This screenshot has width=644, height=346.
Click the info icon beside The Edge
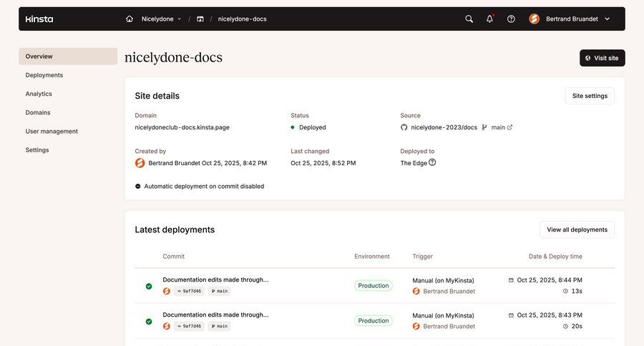click(x=432, y=162)
